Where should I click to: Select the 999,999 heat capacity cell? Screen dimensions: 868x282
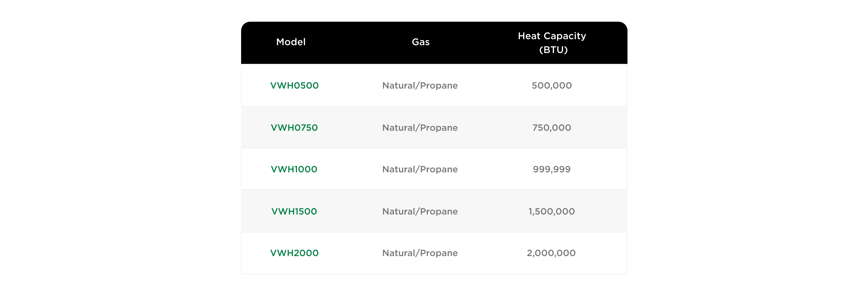(552, 169)
